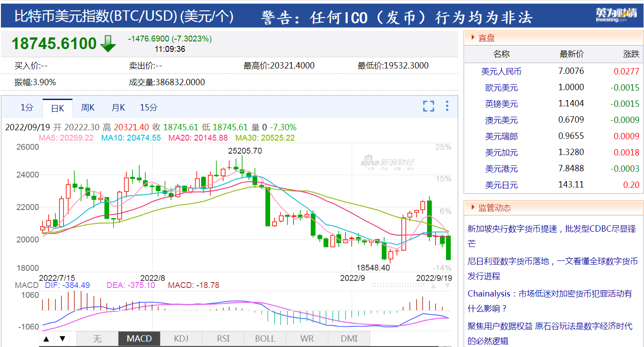Image resolution: width=644 pixels, height=347 pixels.
Task: Select the 15分 chart tab
Action: (x=149, y=108)
